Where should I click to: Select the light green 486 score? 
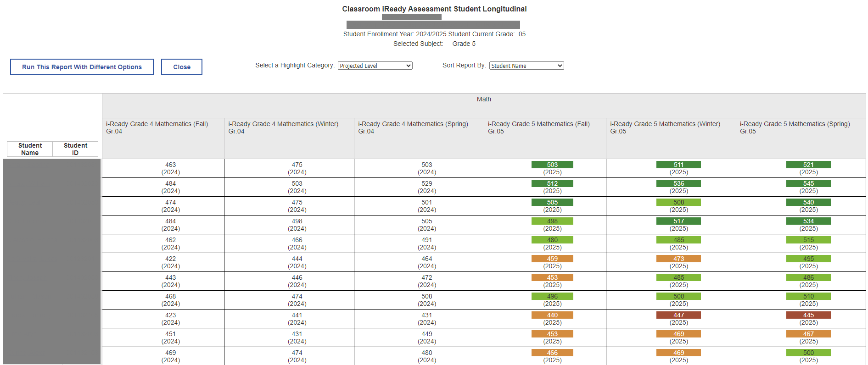(808, 277)
